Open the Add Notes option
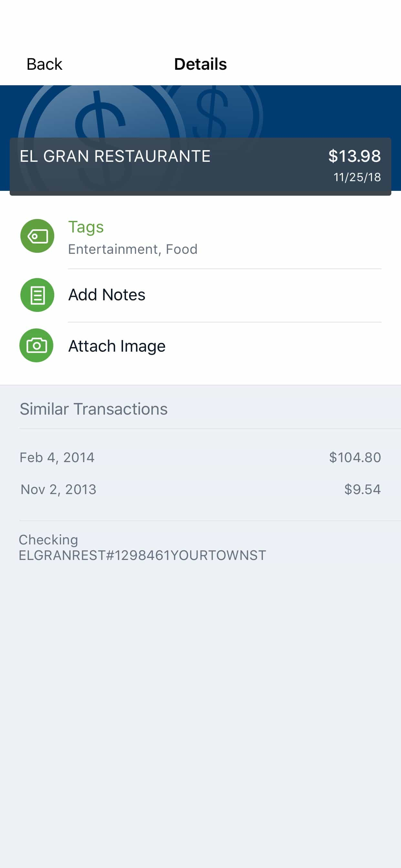The height and width of the screenshot is (868, 401). coord(107,295)
